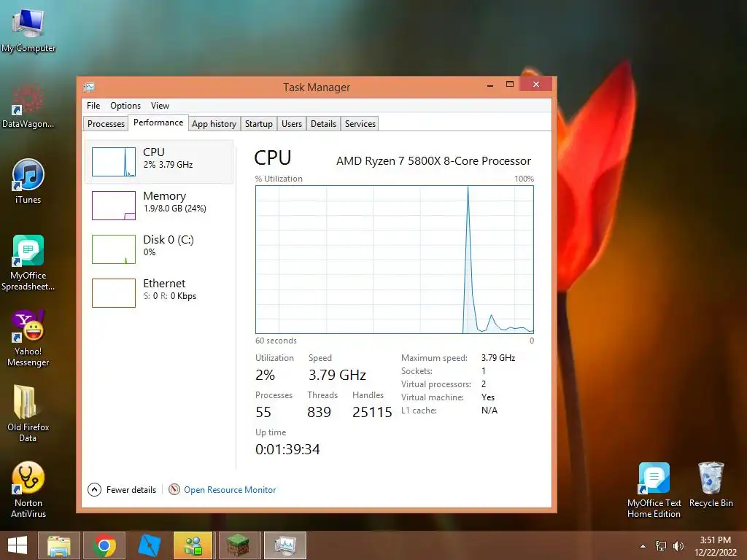Maximize the Task Manager window
Viewport: 747px width, 560px height.
[510, 85]
